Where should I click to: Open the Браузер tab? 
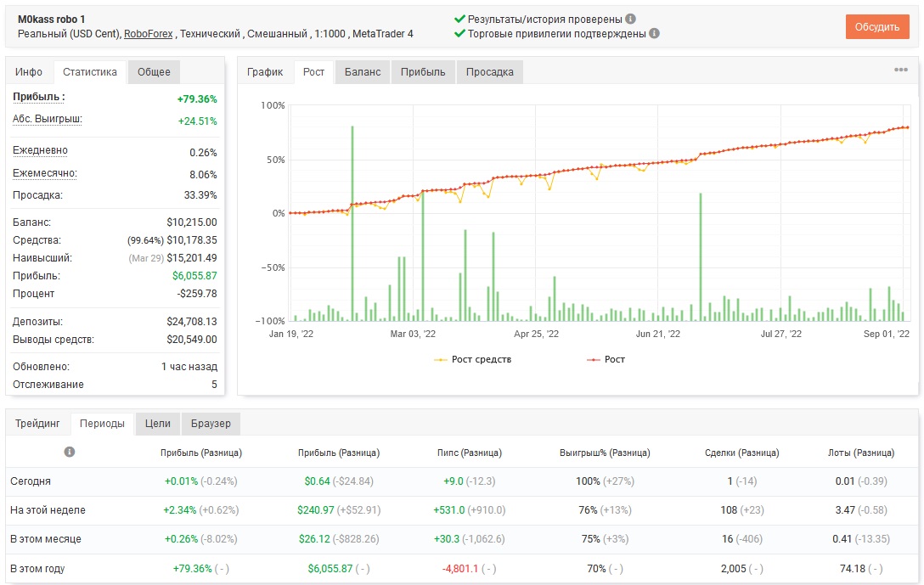pos(211,424)
